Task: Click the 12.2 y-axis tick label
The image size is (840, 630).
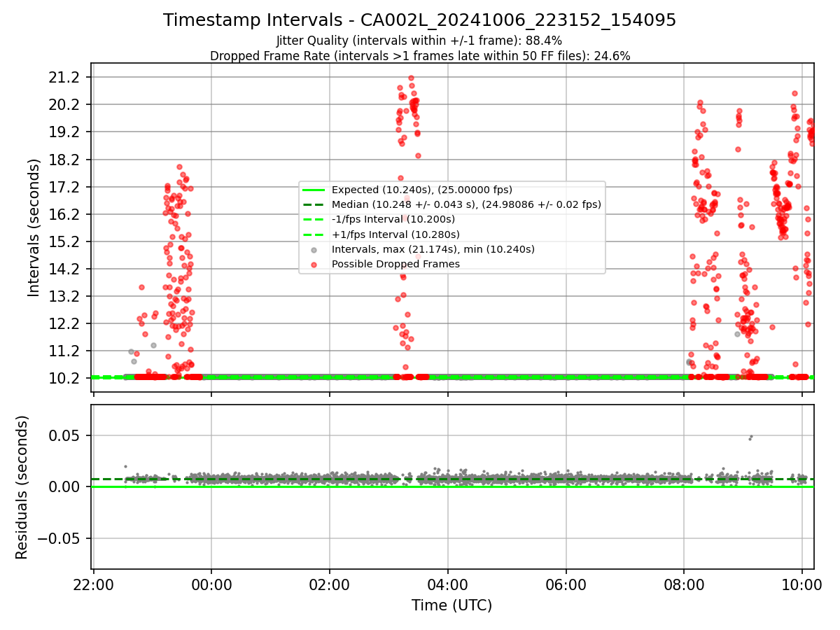Action: (x=65, y=323)
